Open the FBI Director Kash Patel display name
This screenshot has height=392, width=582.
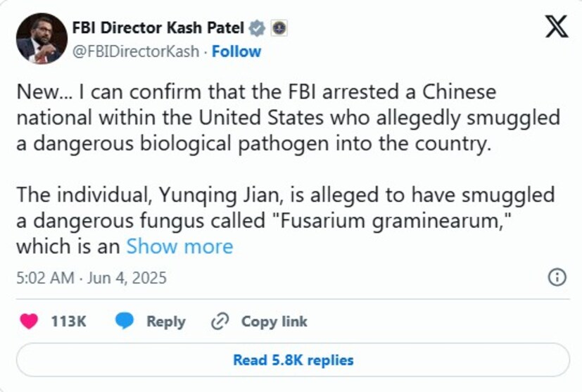[x=158, y=28]
